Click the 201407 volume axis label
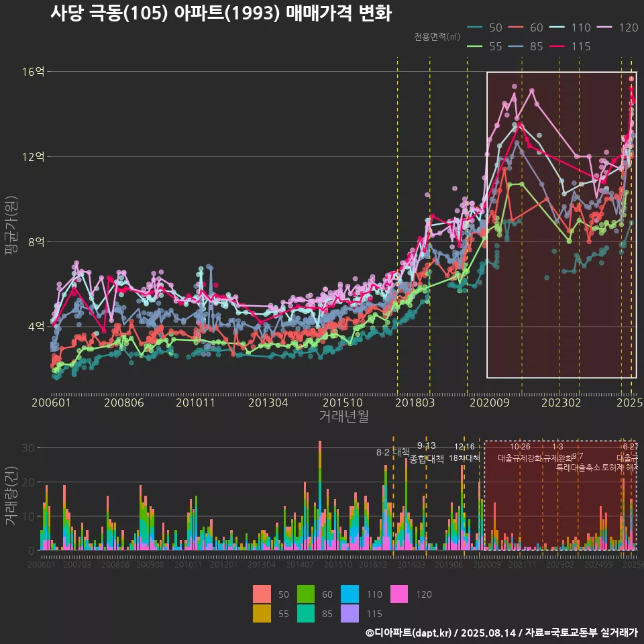The height and width of the screenshot is (644, 644). [x=300, y=564]
